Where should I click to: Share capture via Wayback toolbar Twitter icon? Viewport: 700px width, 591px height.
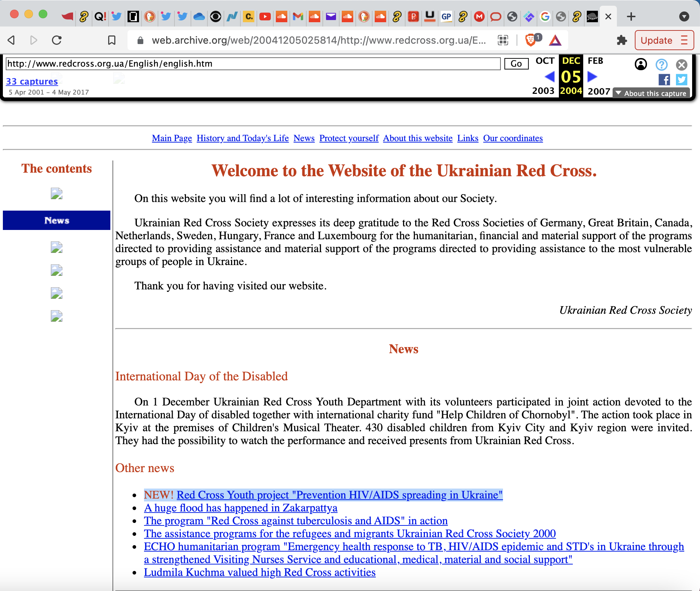(681, 80)
